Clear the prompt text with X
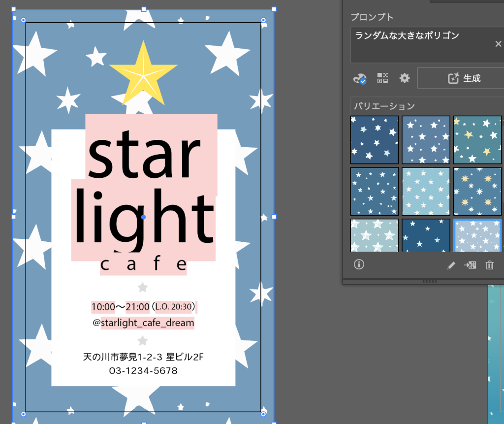504x424 pixels. (x=498, y=44)
